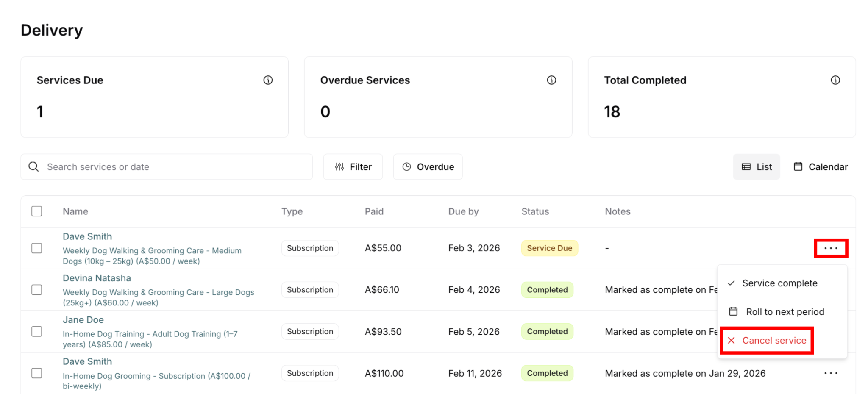Image resolution: width=868 pixels, height=394 pixels.
Task: Open Weekly Dog Walking Large Dogs service link
Action: coord(159,297)
